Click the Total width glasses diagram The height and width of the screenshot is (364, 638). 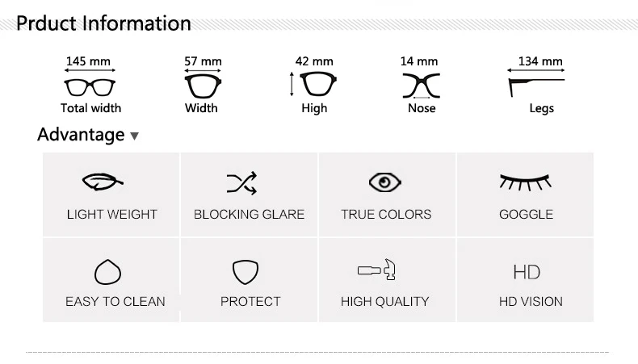(x=89, y=85)
